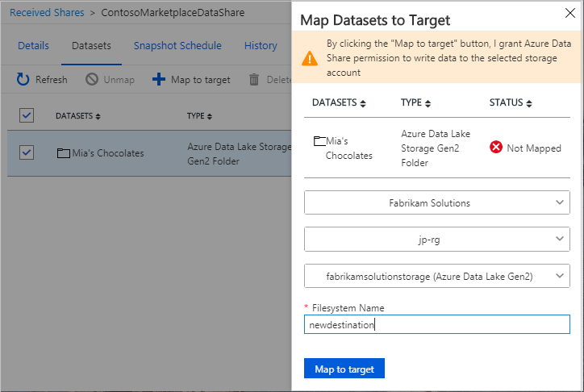Click the Delete trash icon
The width and height of the screenshot is (584, 392).
tap(254, 80)
